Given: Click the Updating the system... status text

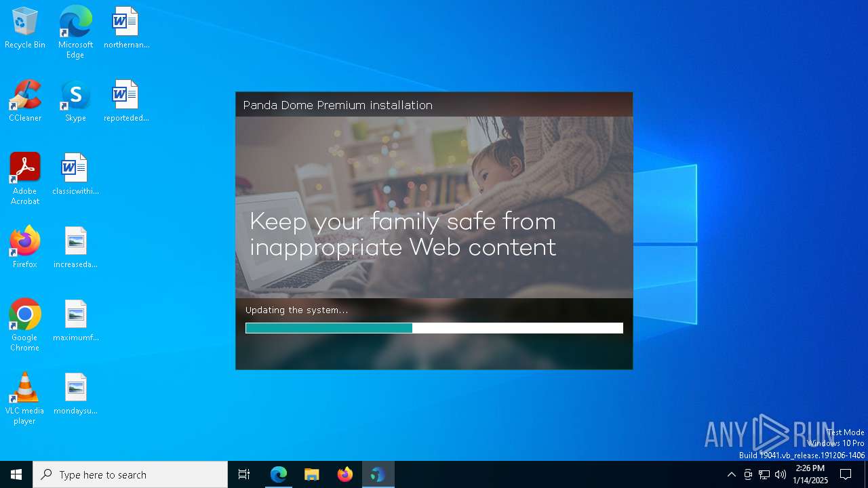Looking at the screenshot, I should tap(297, 310).
